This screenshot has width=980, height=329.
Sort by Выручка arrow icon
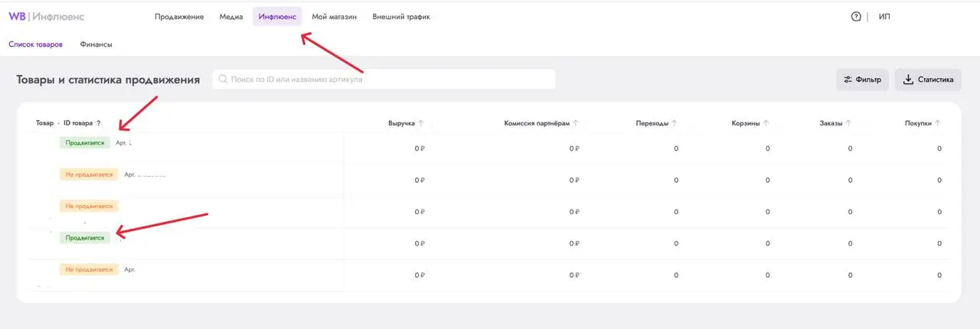[422, 123]
